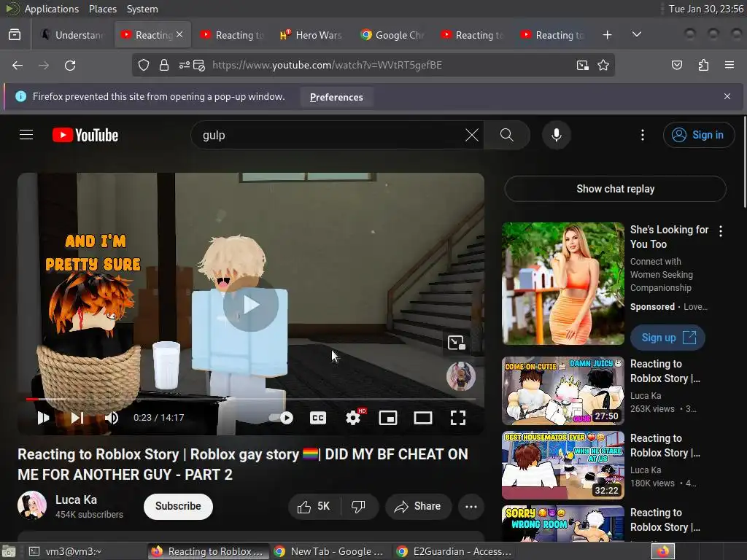
Task: Click the ad's Sign up button
Action: point(667,338)
